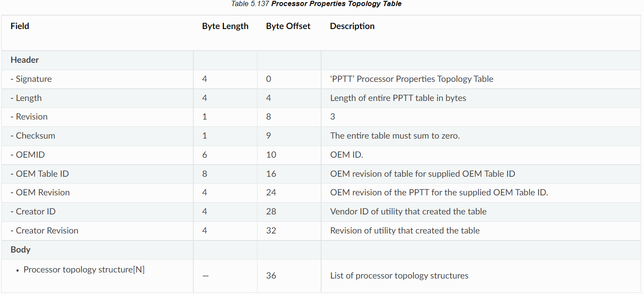Select the '- Length' field name
Image resolution: width=644 pixels, height=295 pixels.
[x=26, y=98]
